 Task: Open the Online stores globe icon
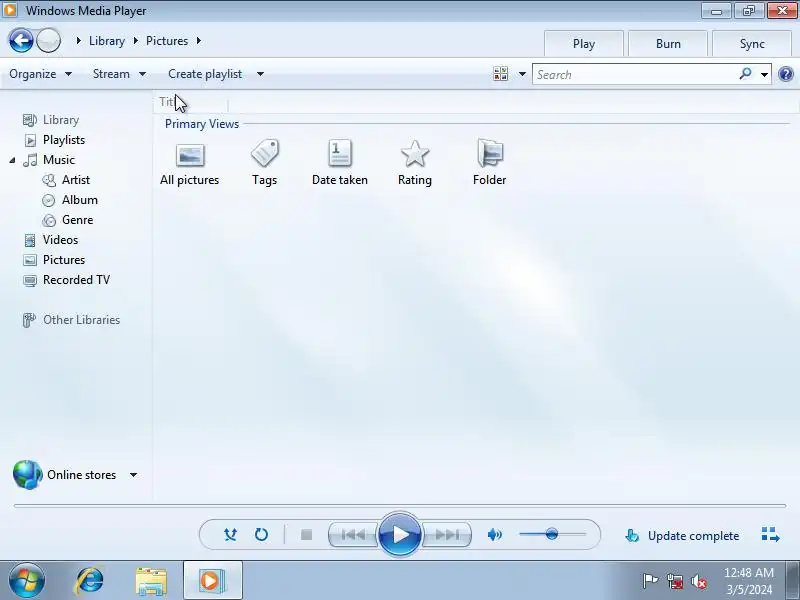click(28, 474)
